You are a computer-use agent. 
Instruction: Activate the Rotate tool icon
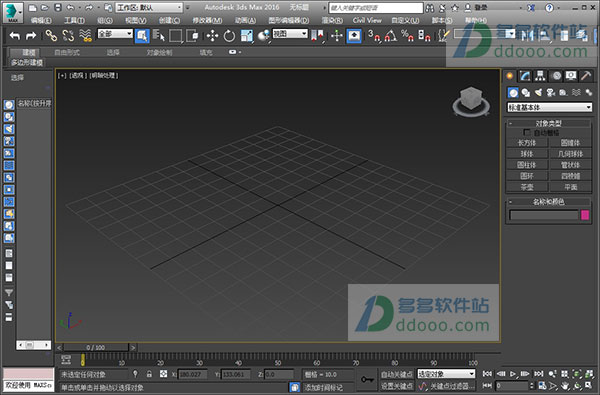229,36
